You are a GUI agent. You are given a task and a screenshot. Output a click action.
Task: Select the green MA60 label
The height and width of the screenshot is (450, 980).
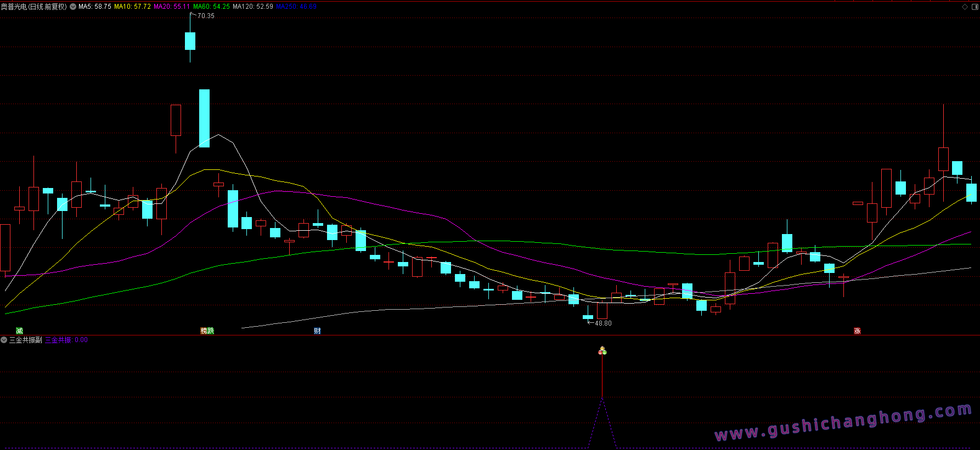pos(211,7)
